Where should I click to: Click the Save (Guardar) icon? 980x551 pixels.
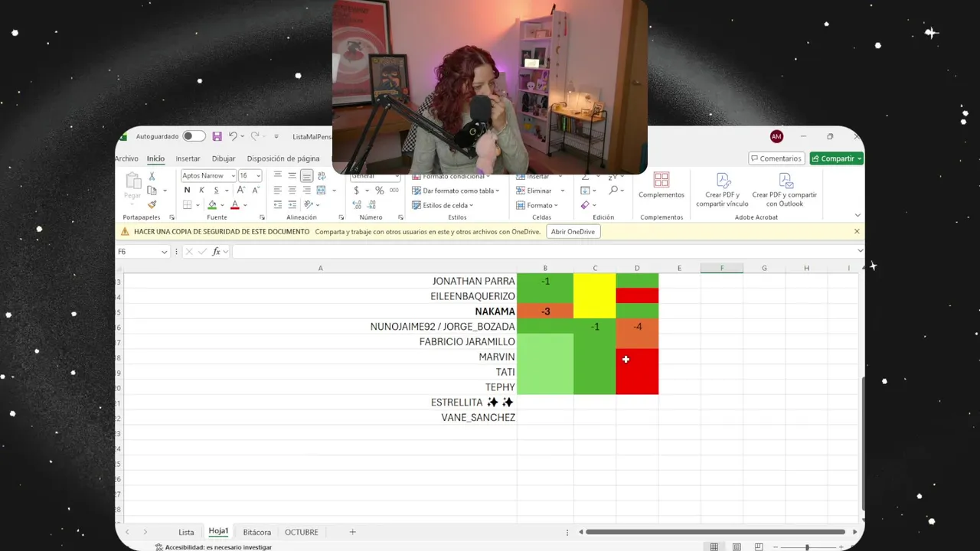[x=217, y=136]
